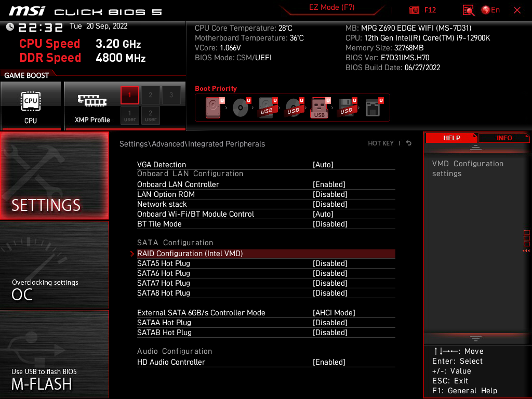
Task: Enable XMP profile 3
Action: [171, 95]
